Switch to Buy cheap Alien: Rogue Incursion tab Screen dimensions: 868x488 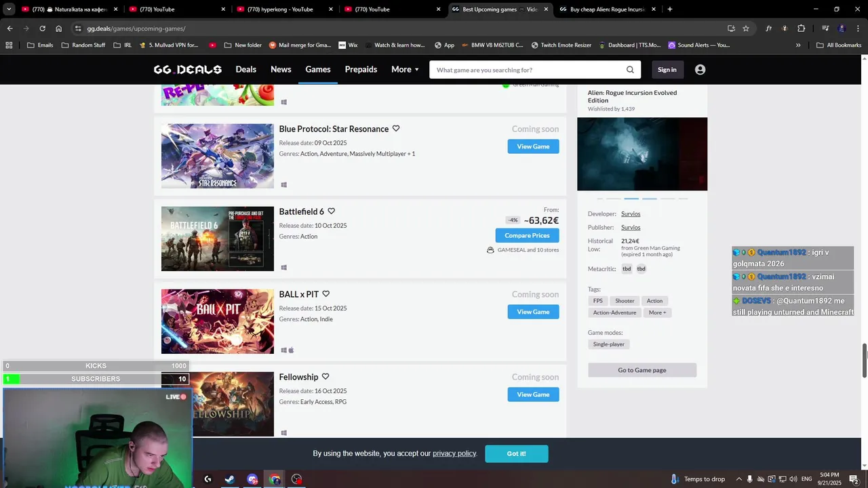coord(608,9)
